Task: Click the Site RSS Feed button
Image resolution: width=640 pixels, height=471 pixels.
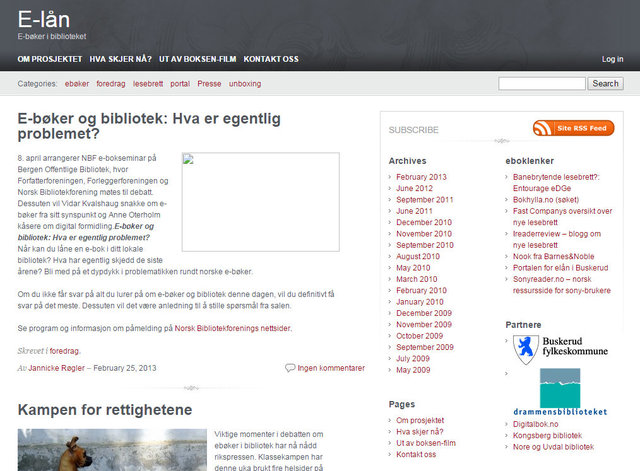Action: point(573,128)
